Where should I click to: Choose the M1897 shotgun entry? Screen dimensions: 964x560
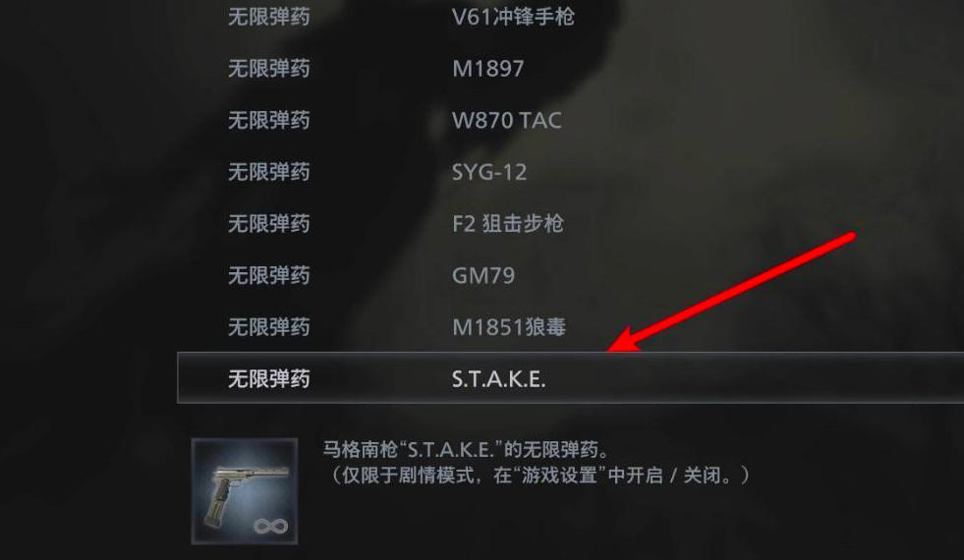[x=488, y=68]
